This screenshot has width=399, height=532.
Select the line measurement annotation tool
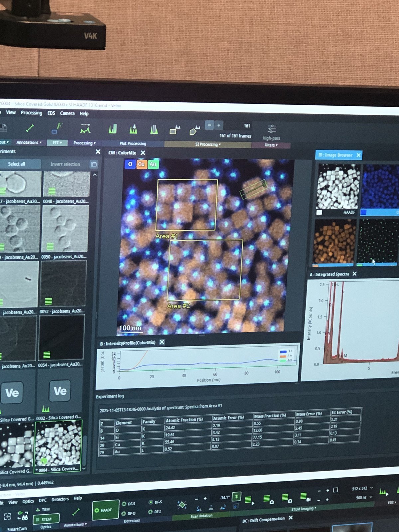coord(30,128)
